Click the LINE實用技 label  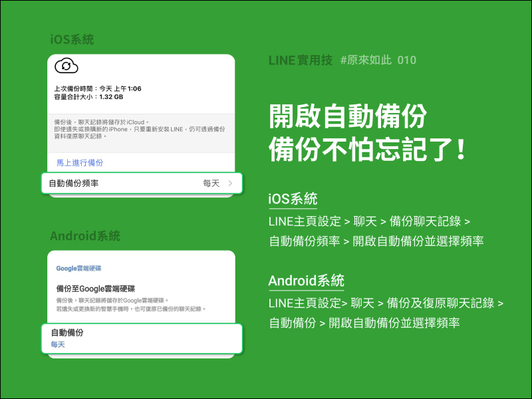click(x=301, y=61)
